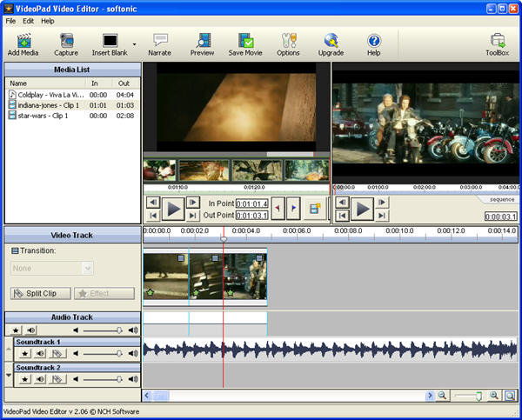Image resolution: width=522 pixels, height=420 pixels.
Task: Open Options from the toolbar
Action: pyautogui.click(x=288, y=41)
